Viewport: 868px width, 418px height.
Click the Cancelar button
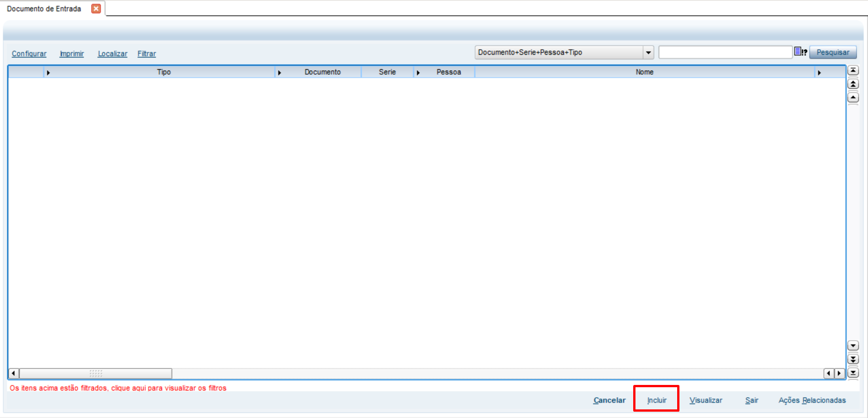click(x=609, y=400)
